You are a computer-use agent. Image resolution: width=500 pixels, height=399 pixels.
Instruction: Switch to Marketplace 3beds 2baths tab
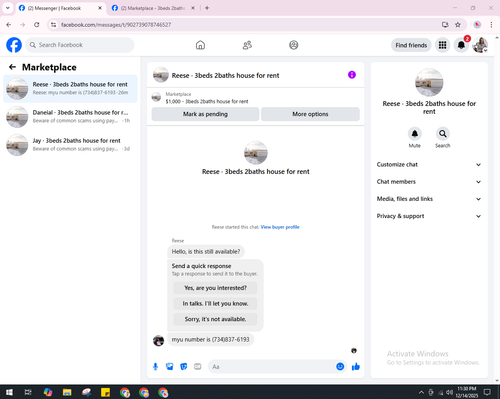click(152, 8)
